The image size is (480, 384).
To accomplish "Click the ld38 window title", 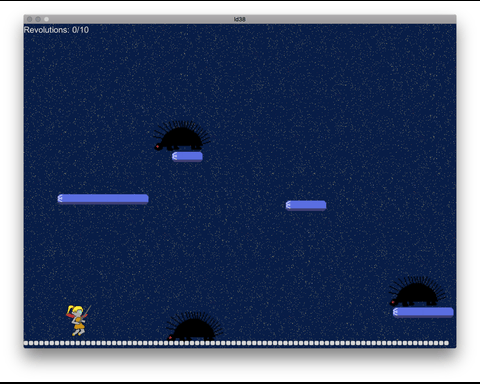I will (x=240, y=19).
